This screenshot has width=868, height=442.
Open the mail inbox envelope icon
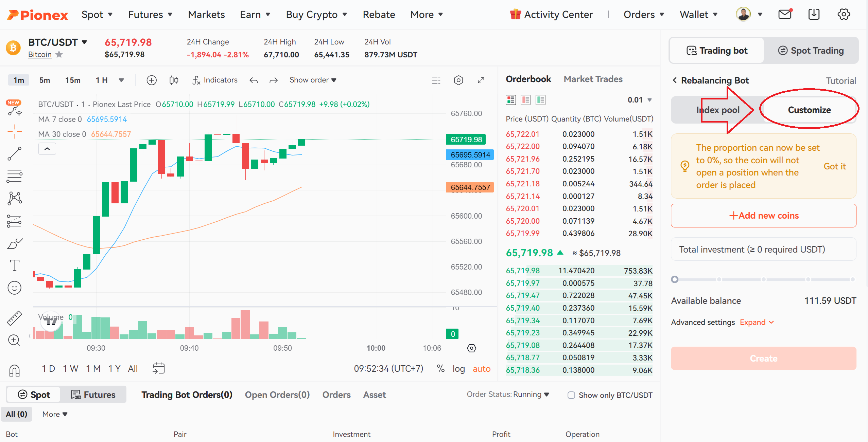[x=785, y=14]
